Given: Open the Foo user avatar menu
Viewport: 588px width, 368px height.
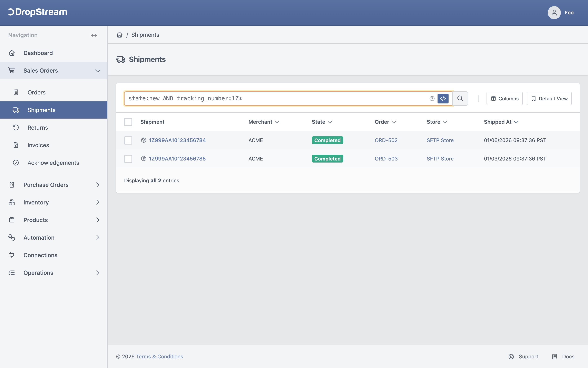Looking at the screenshot, I should click(554, 13).
